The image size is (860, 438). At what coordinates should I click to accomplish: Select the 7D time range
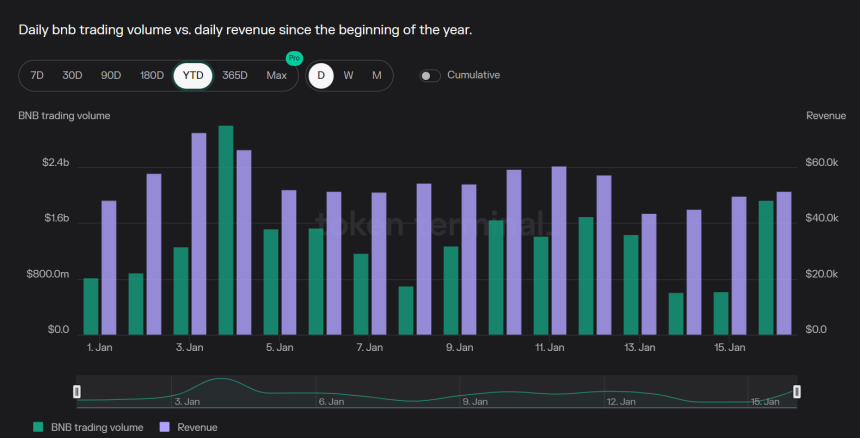(37, 76)
